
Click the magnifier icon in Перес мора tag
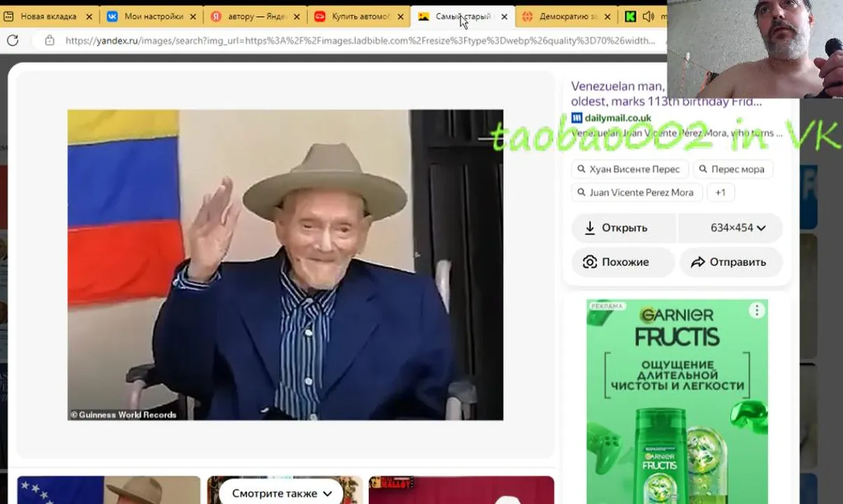702,169
